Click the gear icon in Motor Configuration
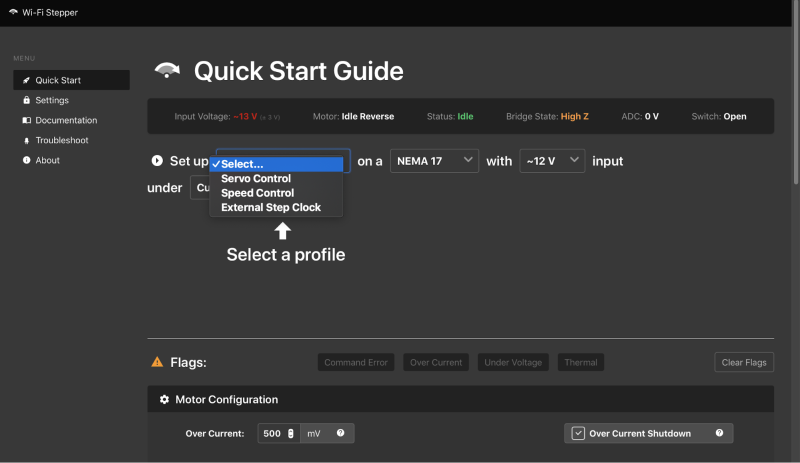 (164, 399)
